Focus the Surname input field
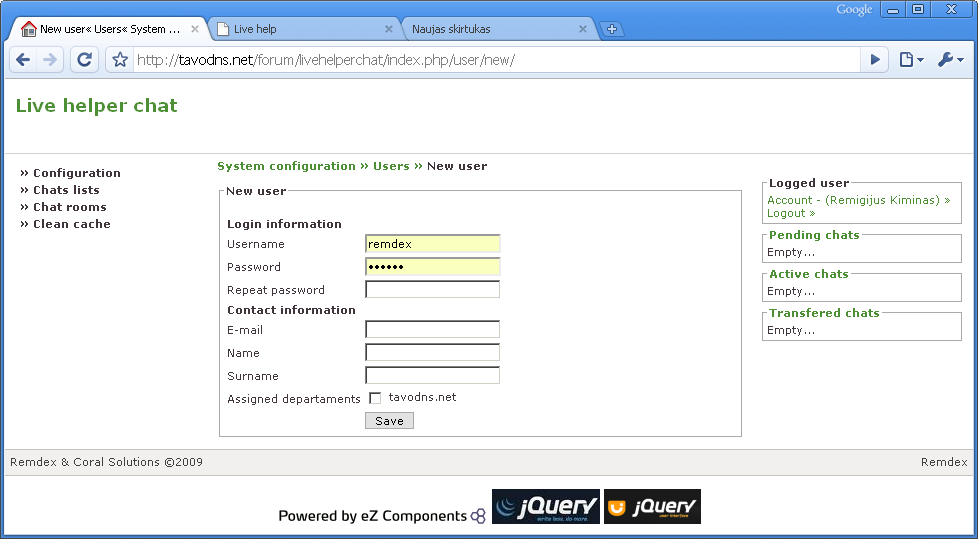 (432, 376)
